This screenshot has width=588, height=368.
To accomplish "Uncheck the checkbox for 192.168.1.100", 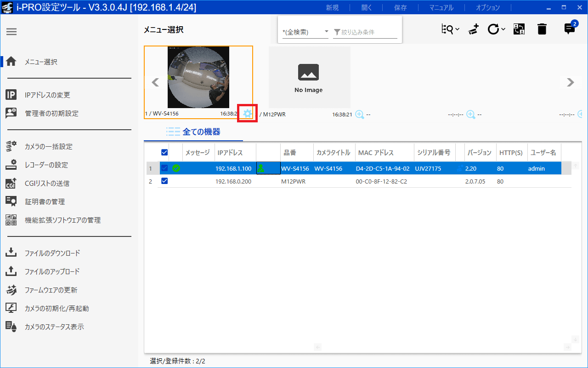I will click(x=164, y=168).
